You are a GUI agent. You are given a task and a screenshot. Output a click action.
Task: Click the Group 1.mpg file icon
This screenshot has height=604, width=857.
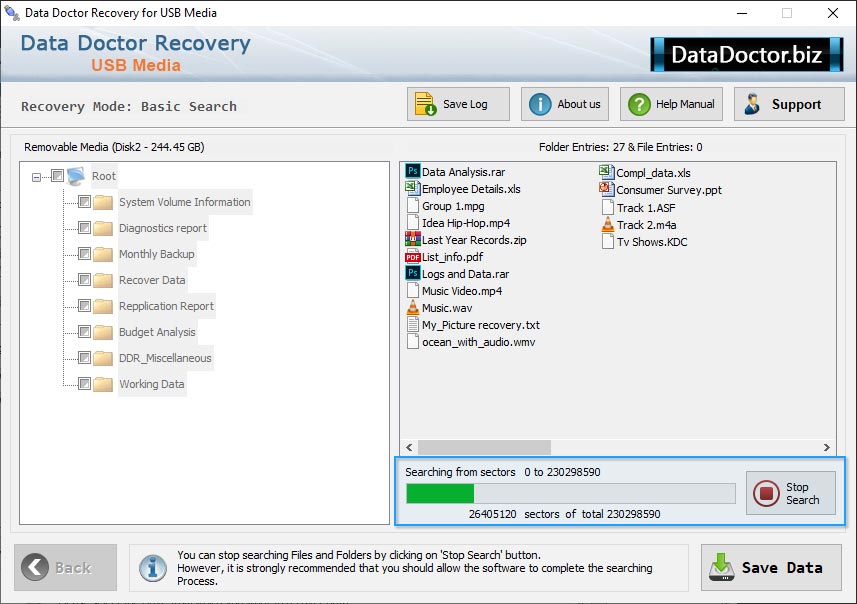click(413, 206)
